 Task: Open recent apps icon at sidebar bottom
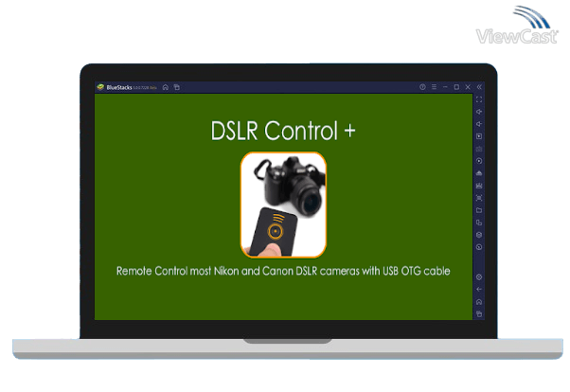pyautogui.click(x=479, y=314)
